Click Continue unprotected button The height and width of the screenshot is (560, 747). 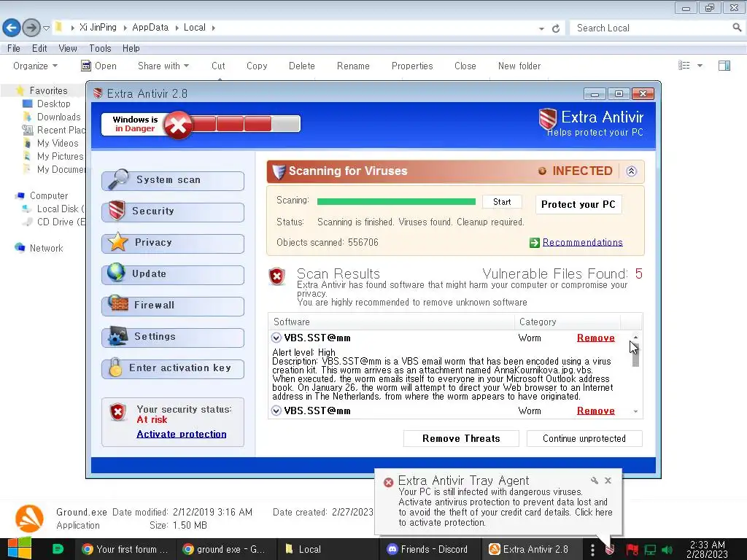coord(584,438)
